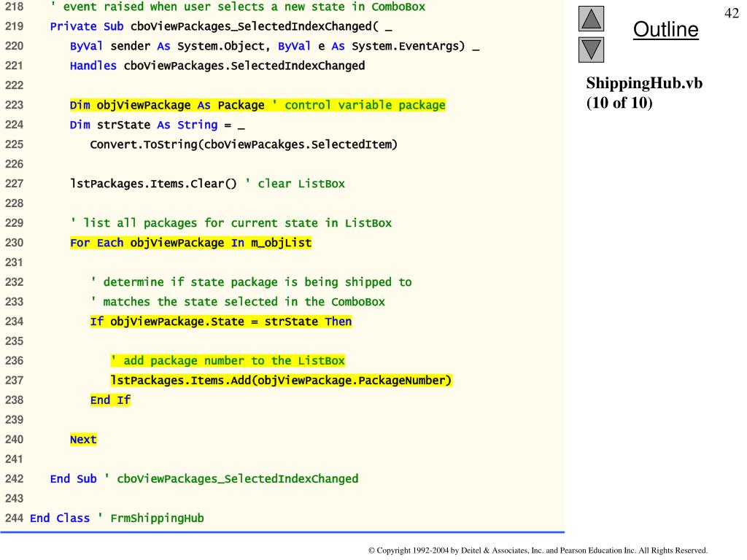747x560 pixels.
Task: Select "If objViewPackage.State = strState Then" line
Action: (x=221, y=322)
